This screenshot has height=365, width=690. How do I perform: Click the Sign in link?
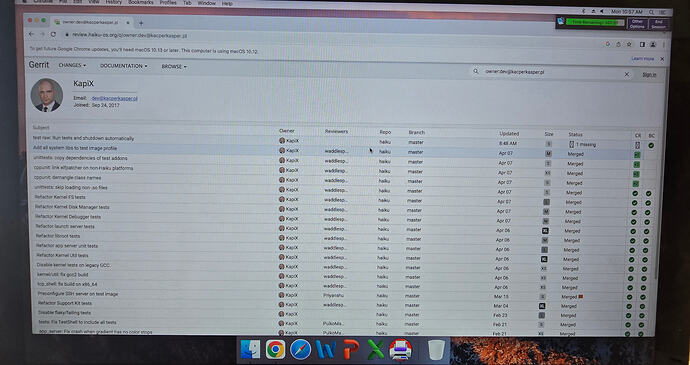click(x=649, y=75)
